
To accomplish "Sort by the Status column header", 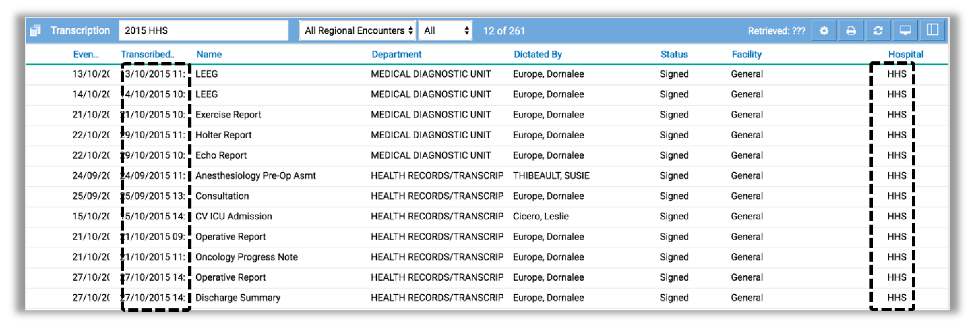I will tap(674, 54).
